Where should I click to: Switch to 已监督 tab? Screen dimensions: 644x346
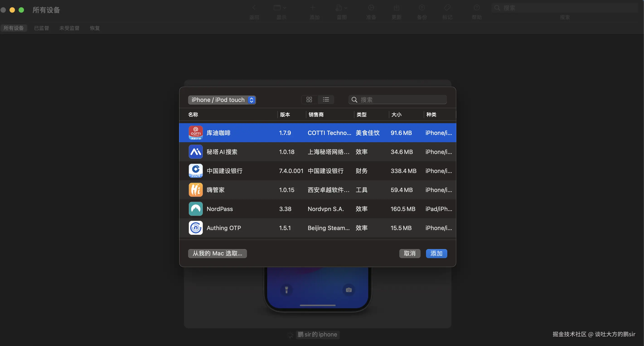[41, 28]
